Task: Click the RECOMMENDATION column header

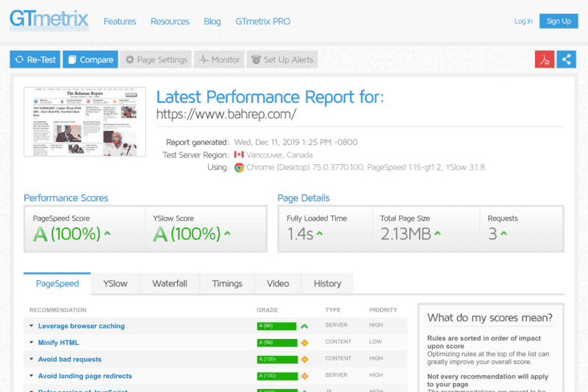Action: (58, 310)
